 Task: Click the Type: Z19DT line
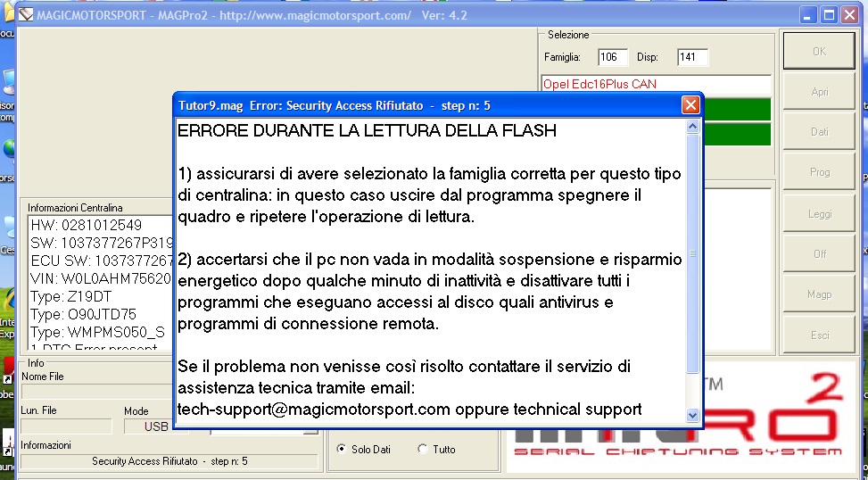[70, 297]
